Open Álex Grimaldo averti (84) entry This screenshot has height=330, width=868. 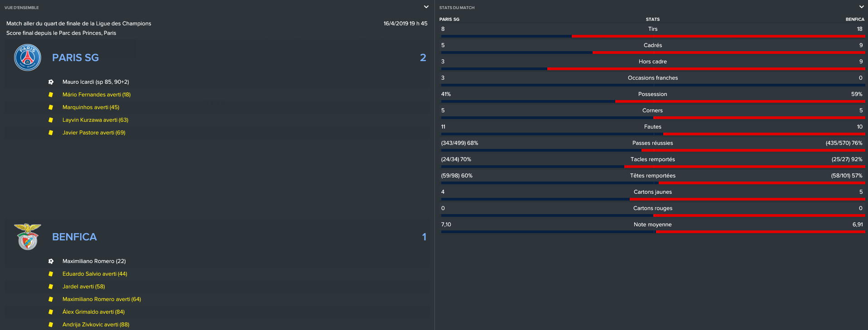point(93,312)
